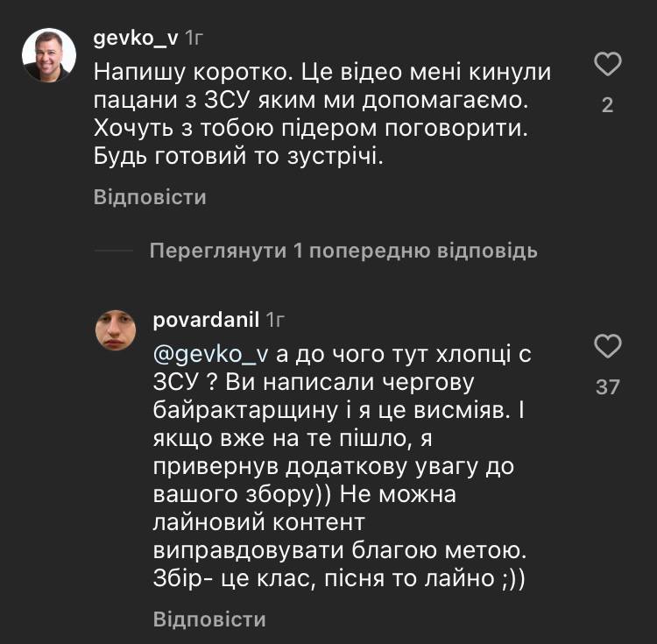View the 37 likes on povardanil reply
This screenshot has width=657, height=644.
pyautogui.click(x=607, y=386)
